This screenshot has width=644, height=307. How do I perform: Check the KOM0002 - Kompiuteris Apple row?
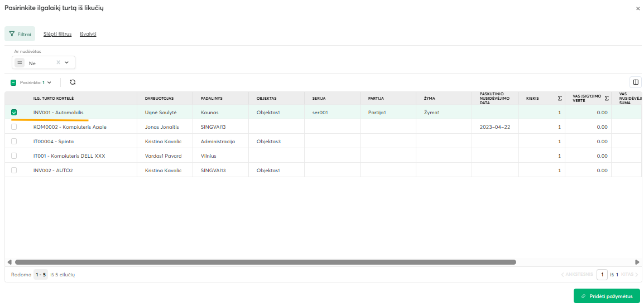pyautogui.click(x=14, y=127)
